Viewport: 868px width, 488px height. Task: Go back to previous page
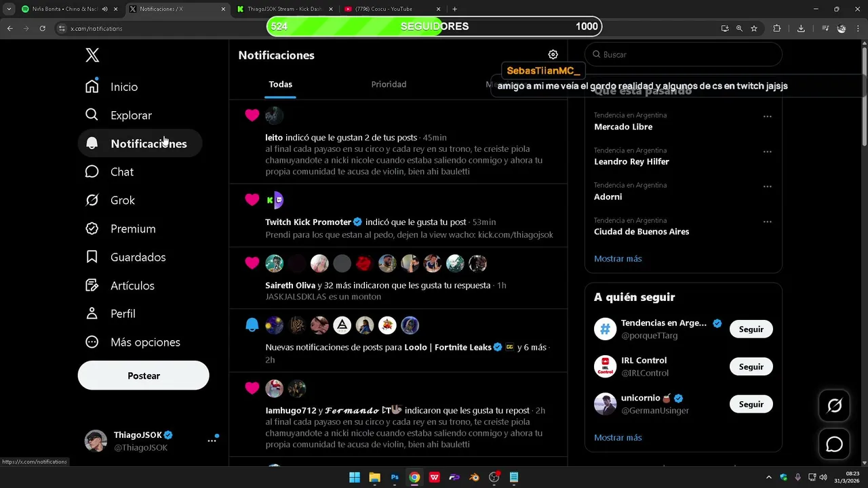tap(9, 28)
